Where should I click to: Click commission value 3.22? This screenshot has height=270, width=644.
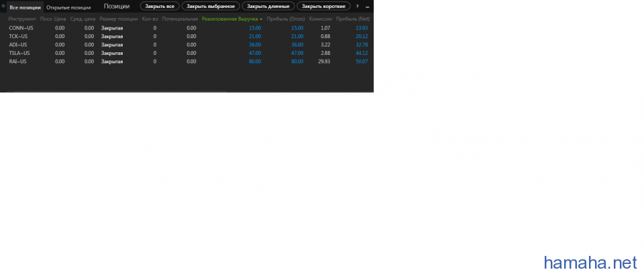click(325, 45)
